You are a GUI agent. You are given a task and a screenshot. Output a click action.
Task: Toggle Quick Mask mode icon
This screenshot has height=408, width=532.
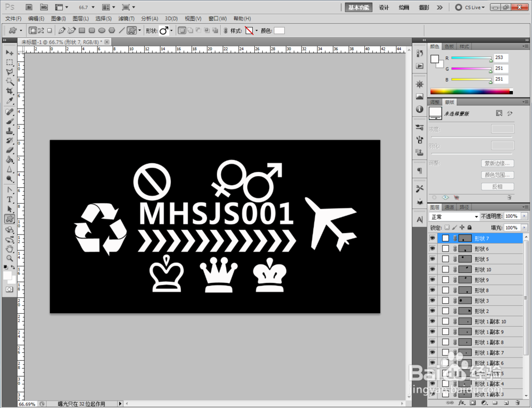10,289
